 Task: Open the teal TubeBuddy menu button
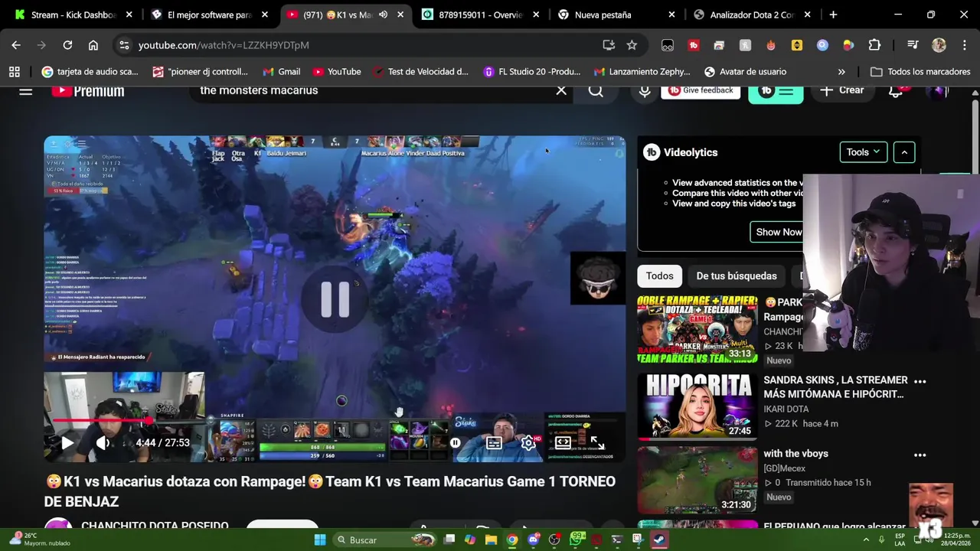pos(776,91)
